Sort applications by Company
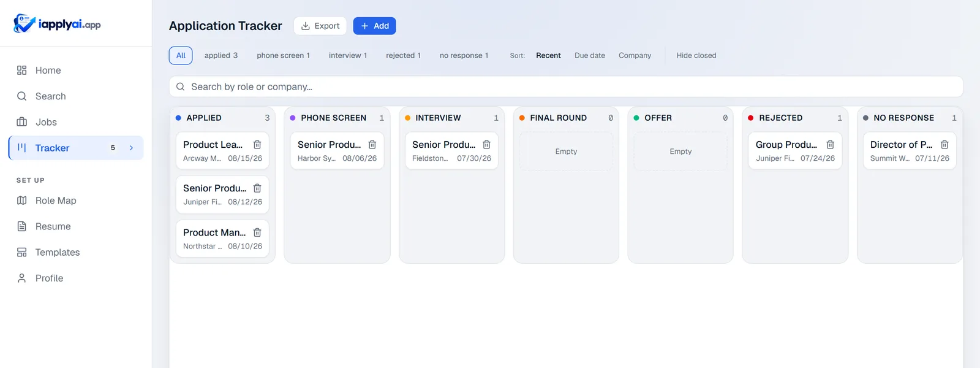Viewport: 980px width, 368px height. [635, 55]
